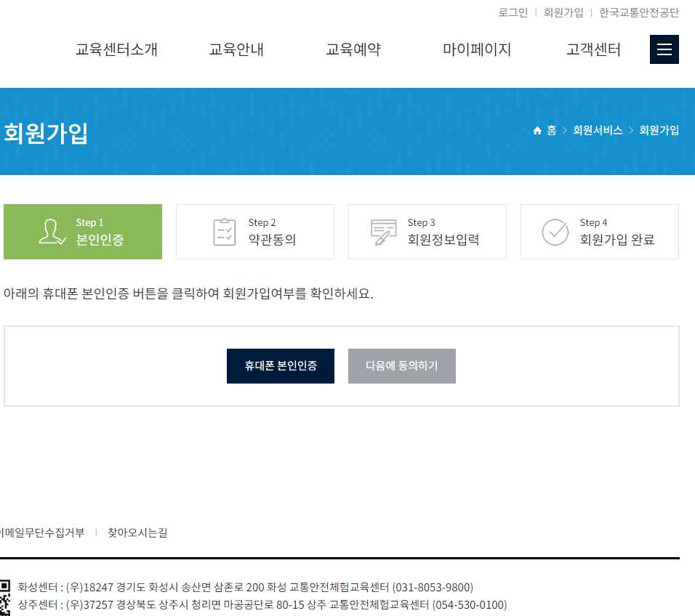
Task: Open the hamburger menu icon
Action: (x=664, y=49)
